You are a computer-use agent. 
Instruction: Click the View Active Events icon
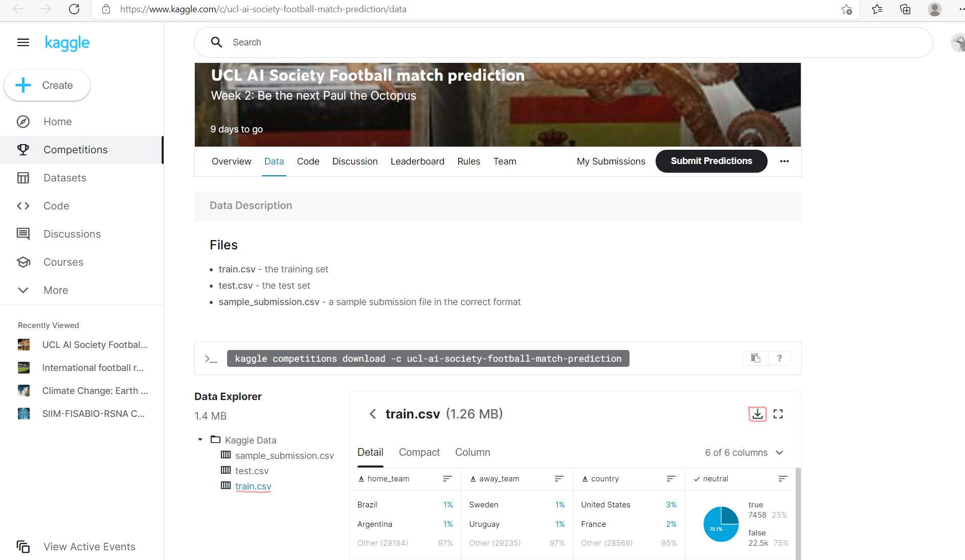pyautogui.click(x=23, y=547)
